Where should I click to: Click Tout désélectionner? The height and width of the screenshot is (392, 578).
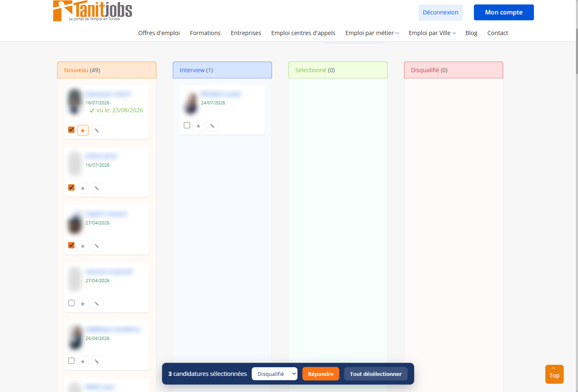tap(376, 374)
